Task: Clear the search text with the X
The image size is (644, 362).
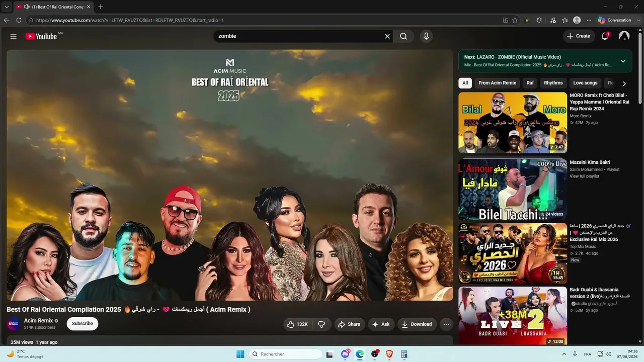Action: [387, 36]
